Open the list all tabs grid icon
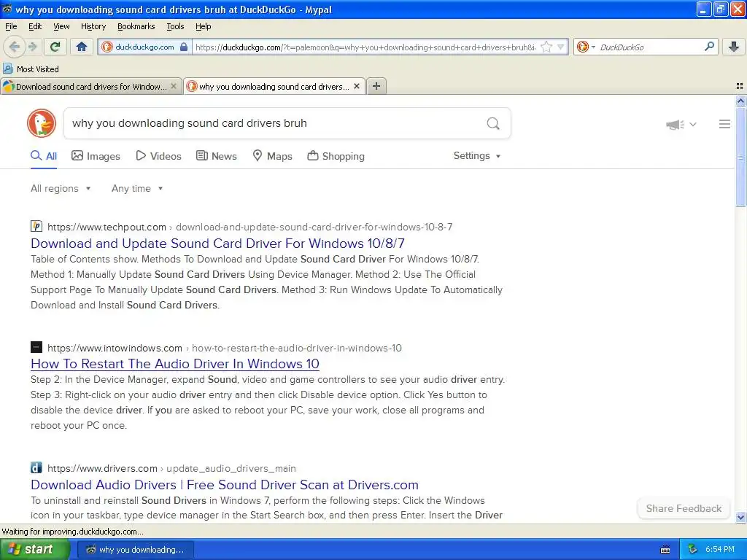747x560 pixels. [x=740, y=86]
